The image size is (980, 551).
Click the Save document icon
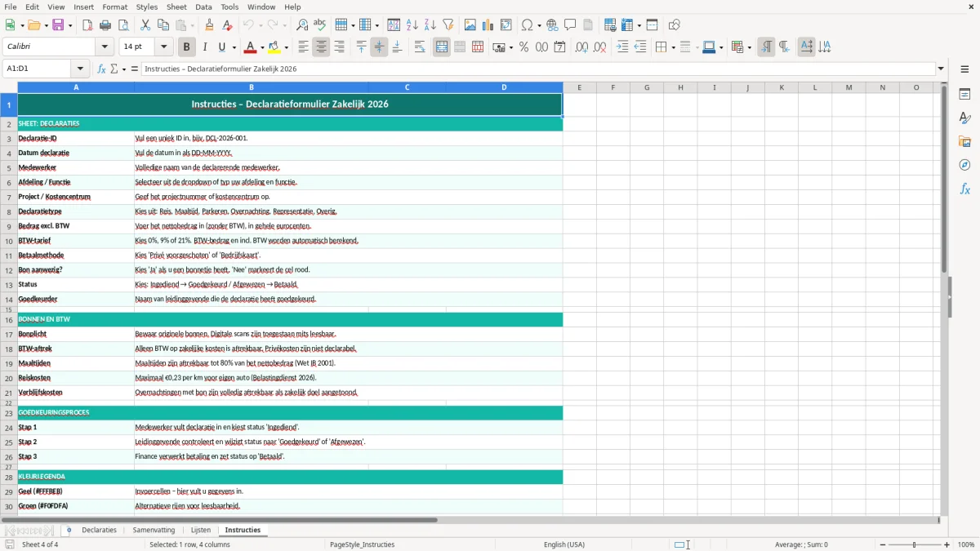tap(58, 25)
